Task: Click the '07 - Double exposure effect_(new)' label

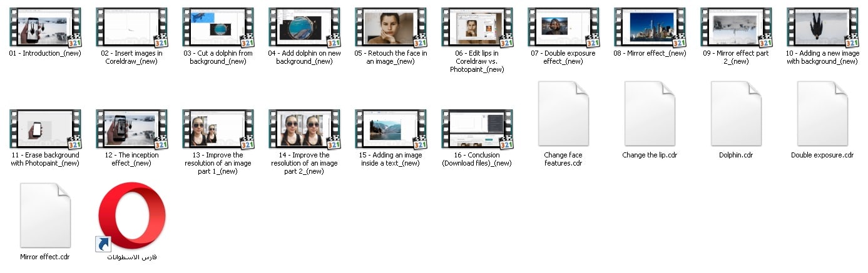Action: 563,57
